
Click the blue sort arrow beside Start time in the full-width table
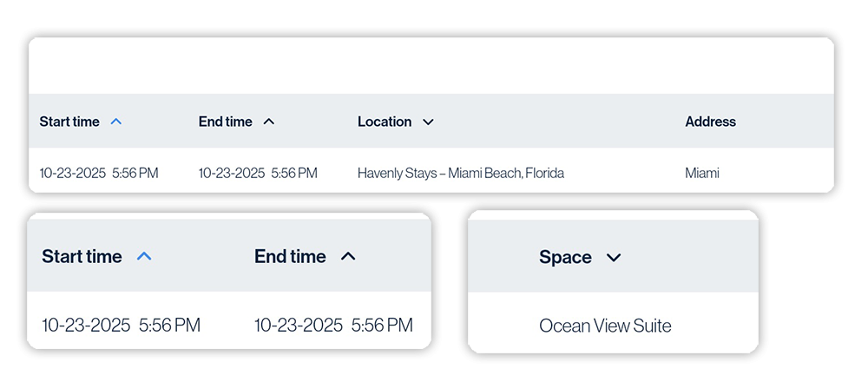116,122
